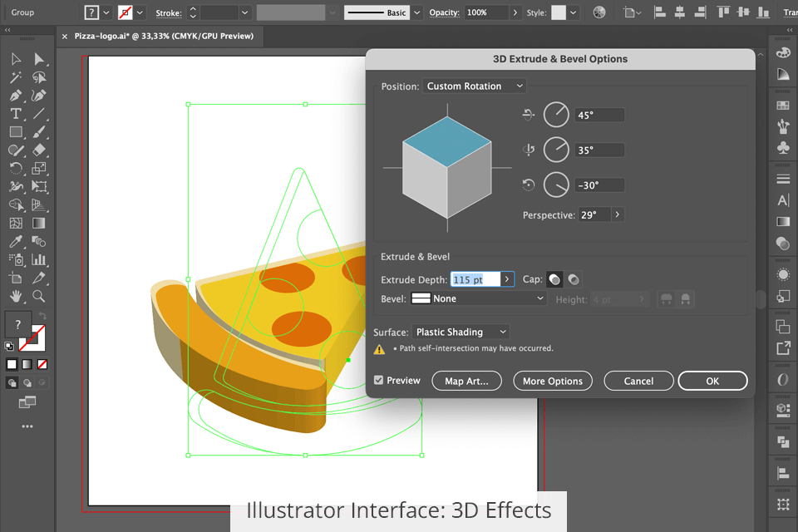This screenshot has height=532, width=798.
Task: Turn on the cap for solid appearance
Action: point(554,279)
